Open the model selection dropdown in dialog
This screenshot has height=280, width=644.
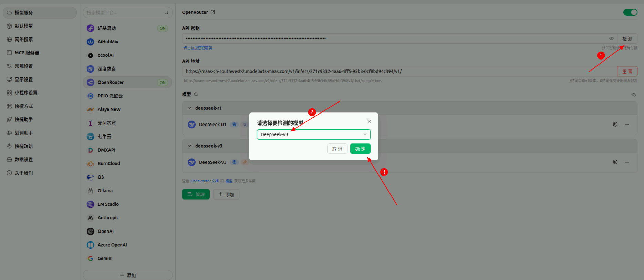point(314,134)
